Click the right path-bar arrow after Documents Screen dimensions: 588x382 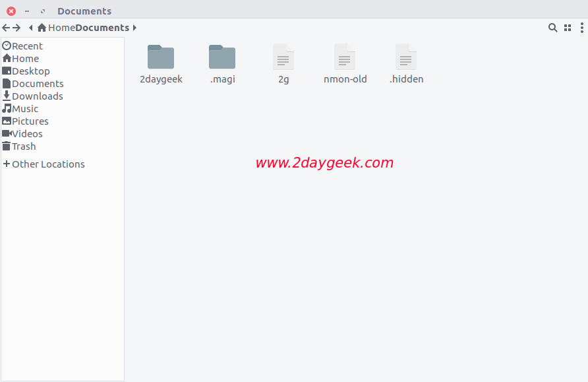[134, 28]
